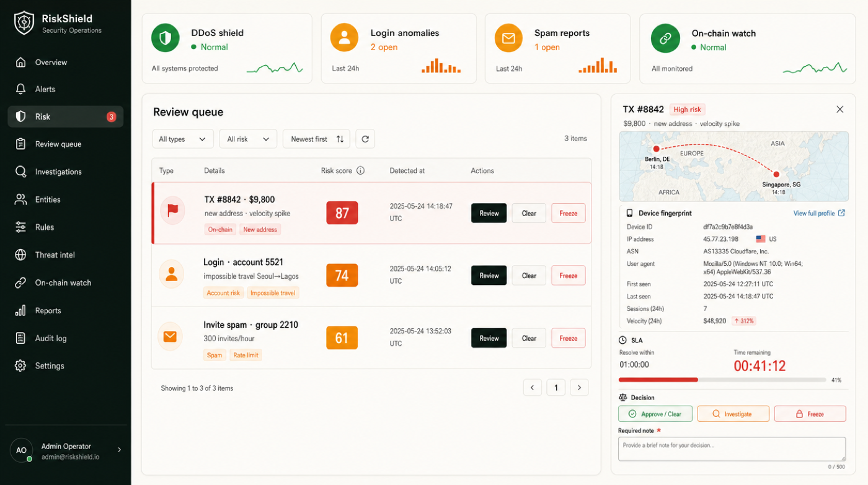Click the DDoS shield green icon
This screenshot has height=485, width=868.
(165, 39)
